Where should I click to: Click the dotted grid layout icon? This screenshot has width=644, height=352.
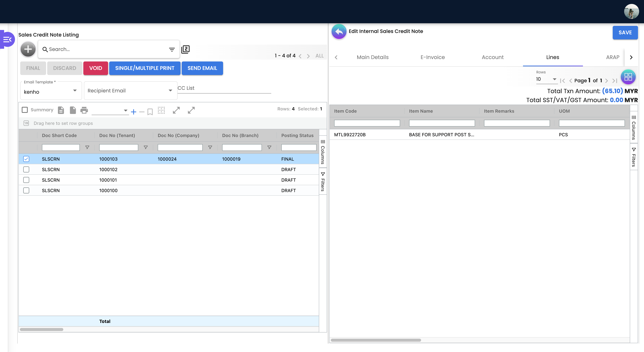point(161,110)
